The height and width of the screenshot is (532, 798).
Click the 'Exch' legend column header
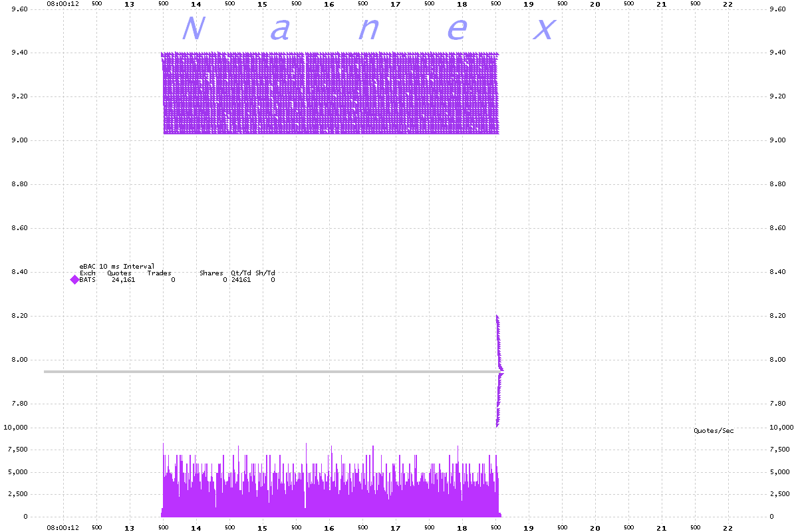pyautogui.click(x=87, y=273)
